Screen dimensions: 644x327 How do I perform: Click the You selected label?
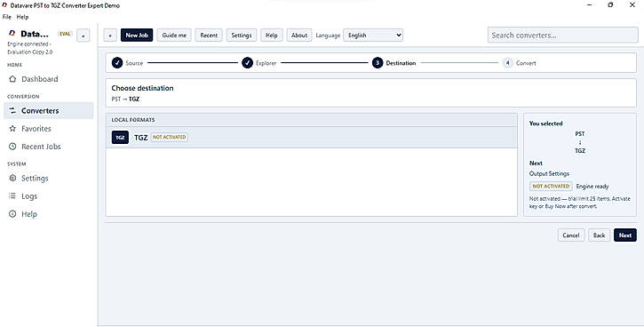[x=545, y=124]
